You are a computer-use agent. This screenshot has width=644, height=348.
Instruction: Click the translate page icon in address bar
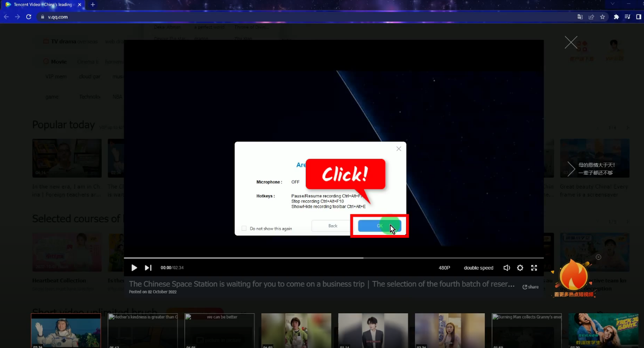click(580, 17)
